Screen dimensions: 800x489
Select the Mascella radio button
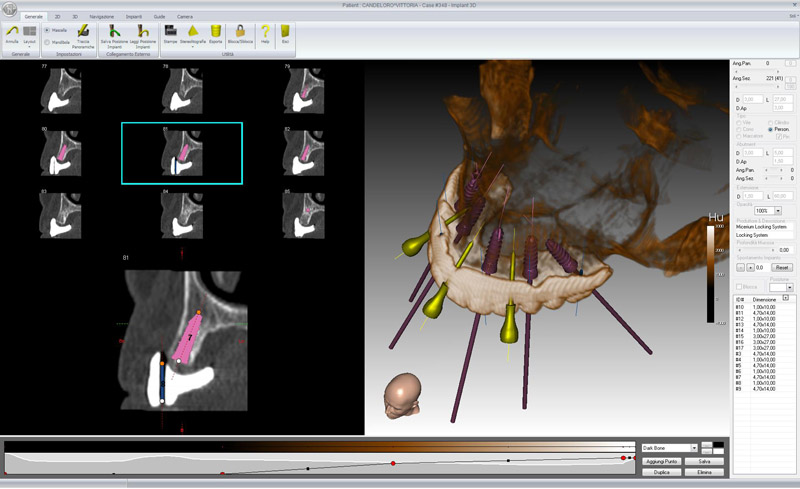pos(46,29)
